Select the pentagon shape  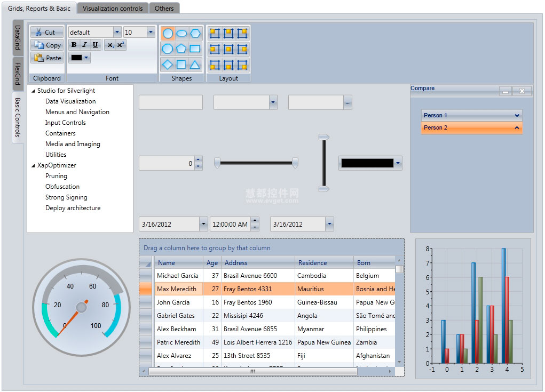[x=181, y=49]
